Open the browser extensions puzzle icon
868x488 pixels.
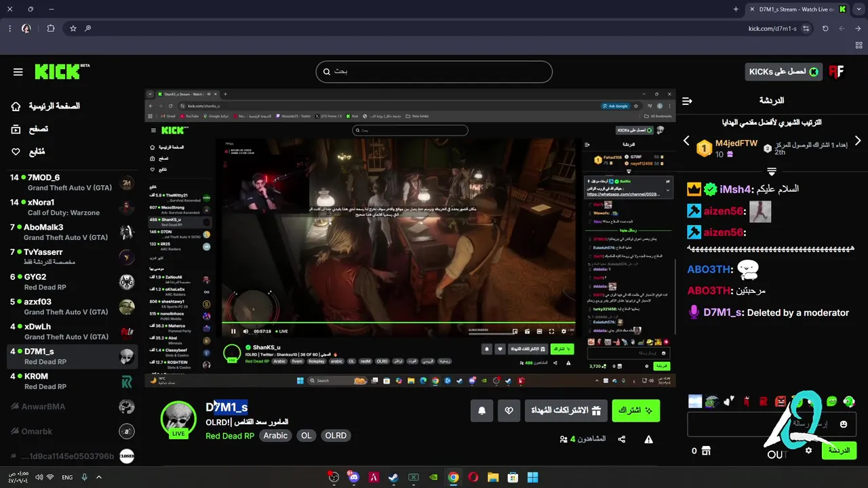coord(51,28)
